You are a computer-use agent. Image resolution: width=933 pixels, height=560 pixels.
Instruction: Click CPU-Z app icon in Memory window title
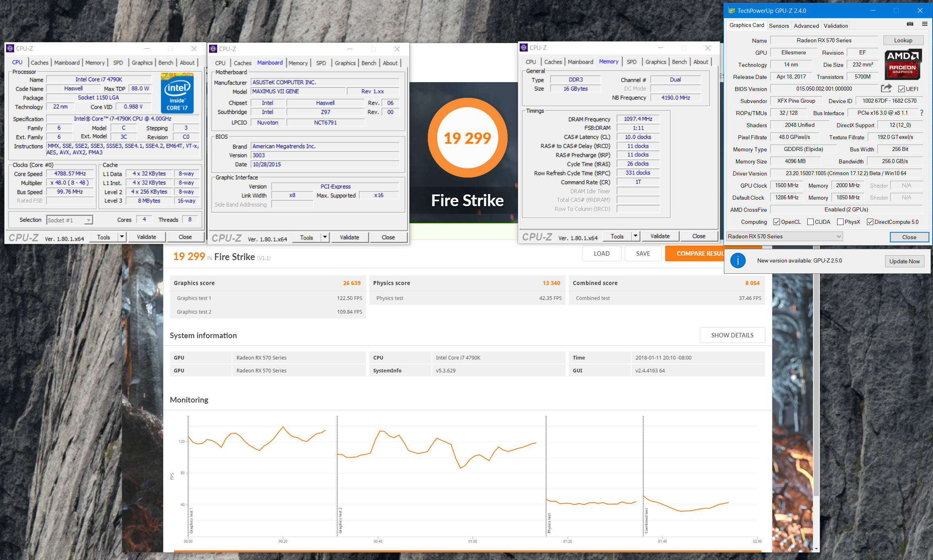(524, 48)
